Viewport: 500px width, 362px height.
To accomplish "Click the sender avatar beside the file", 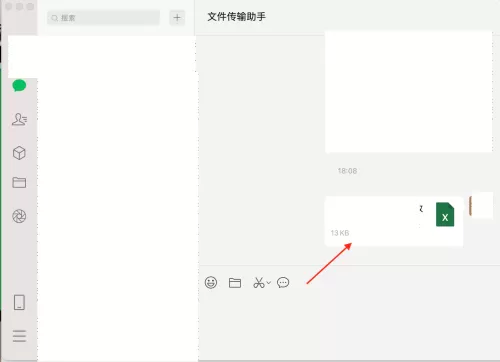I will click(x=481, y=205).
